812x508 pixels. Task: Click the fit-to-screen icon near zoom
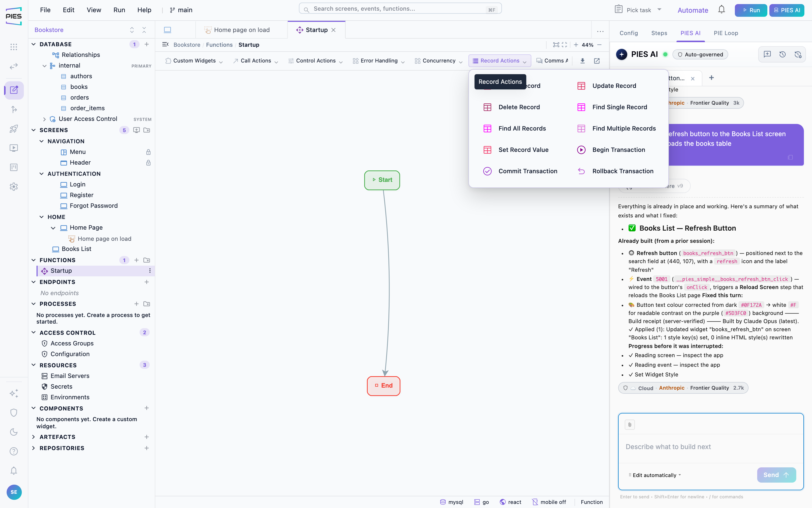point(556,45)
